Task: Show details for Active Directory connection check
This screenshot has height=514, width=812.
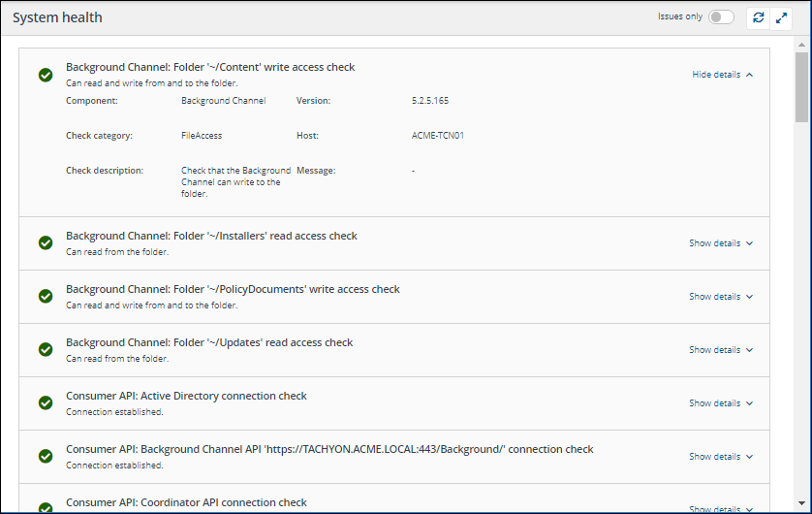Action: 720,403
